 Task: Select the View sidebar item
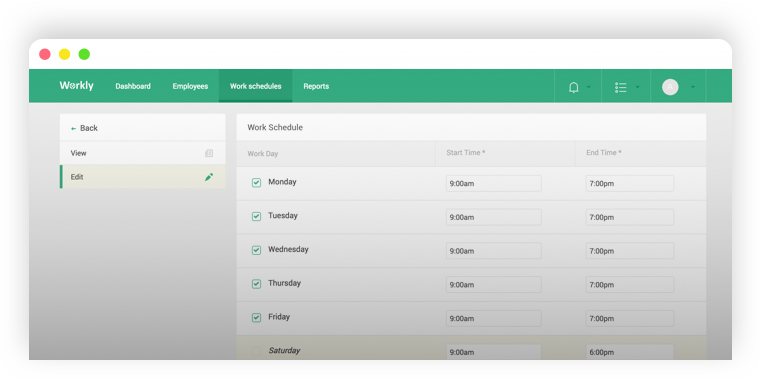143,153
